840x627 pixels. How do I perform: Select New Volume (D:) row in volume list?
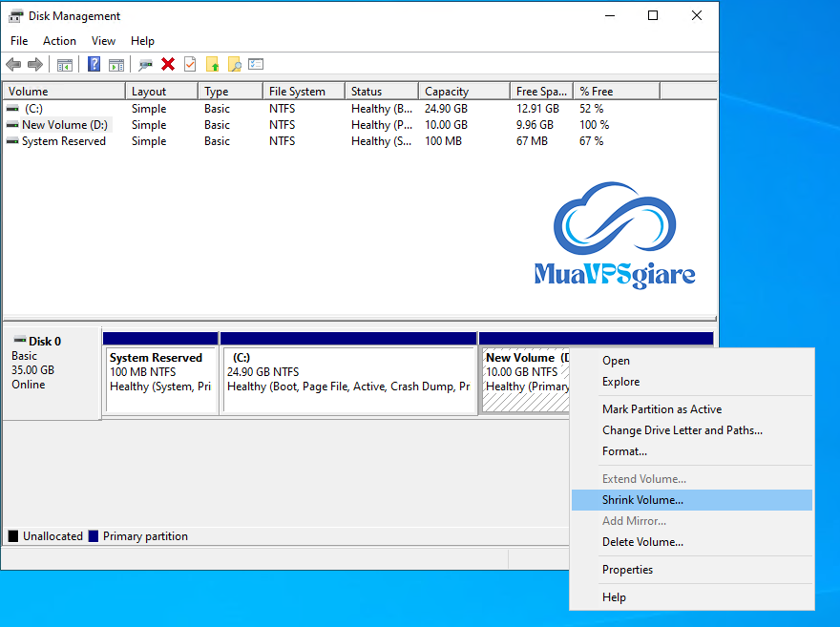(64, 125)
